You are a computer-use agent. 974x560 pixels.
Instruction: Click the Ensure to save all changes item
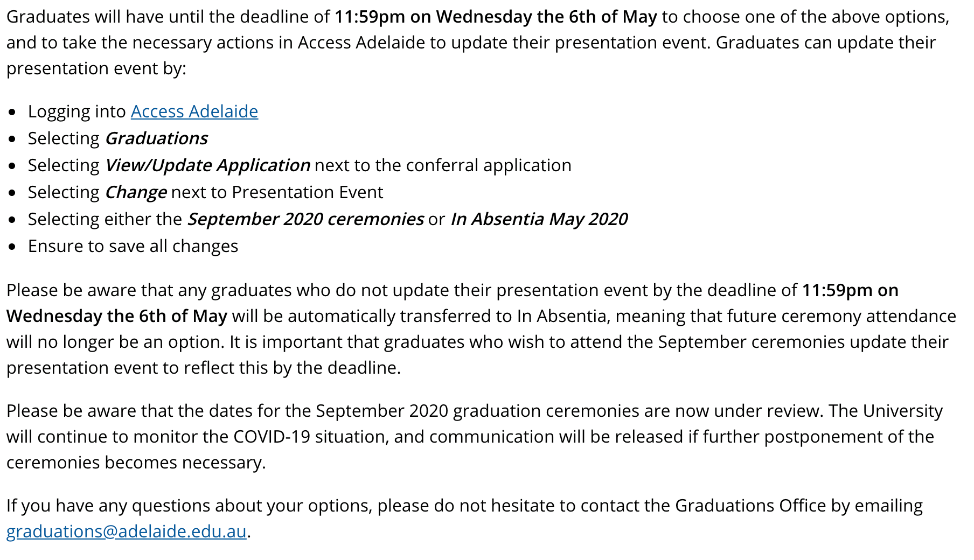pos(133,246)
